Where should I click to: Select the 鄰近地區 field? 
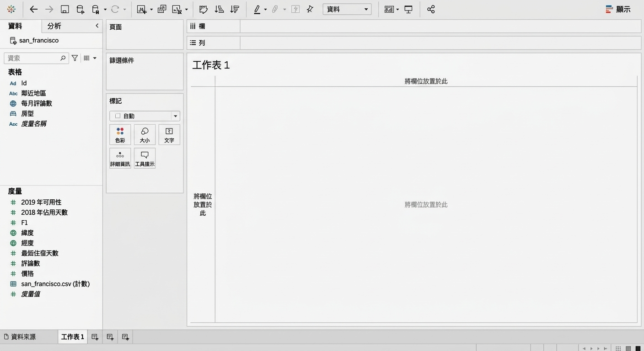(33, 93)
